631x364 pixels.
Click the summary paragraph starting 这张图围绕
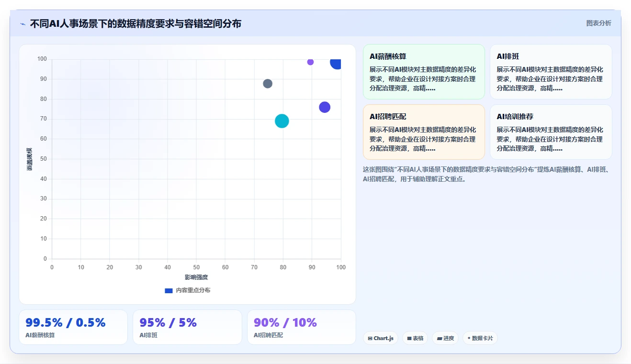tap(486, 174)
